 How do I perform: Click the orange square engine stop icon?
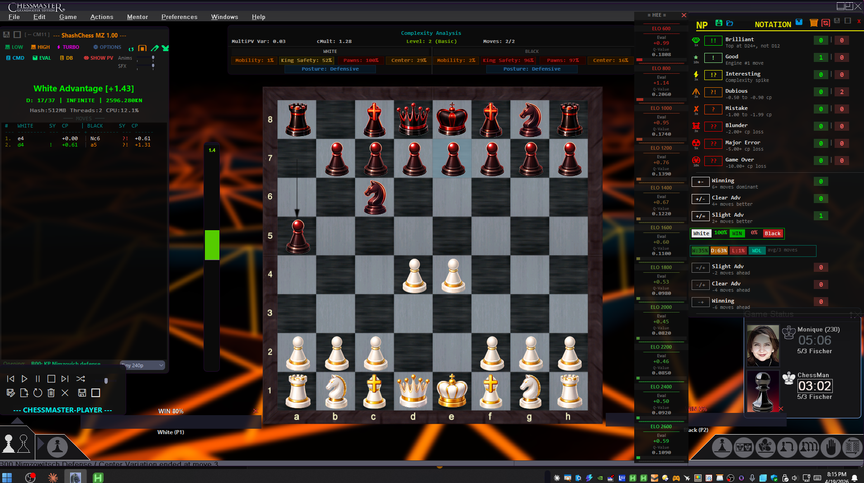tap(142, 48)
